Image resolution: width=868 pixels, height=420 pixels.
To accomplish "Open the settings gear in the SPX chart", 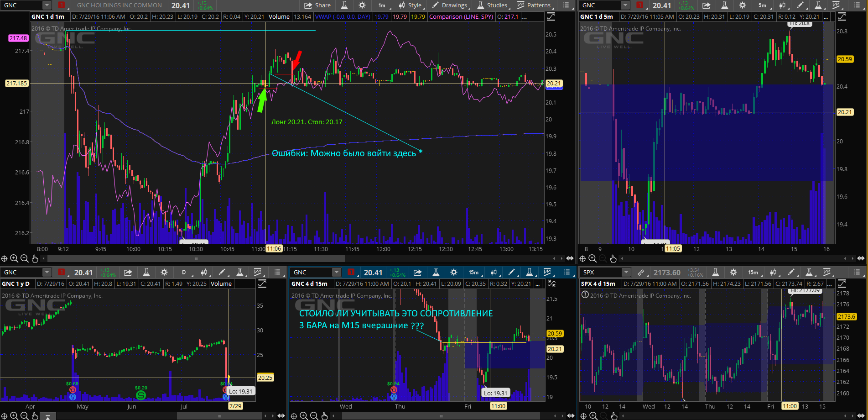I will coord(733,272).
